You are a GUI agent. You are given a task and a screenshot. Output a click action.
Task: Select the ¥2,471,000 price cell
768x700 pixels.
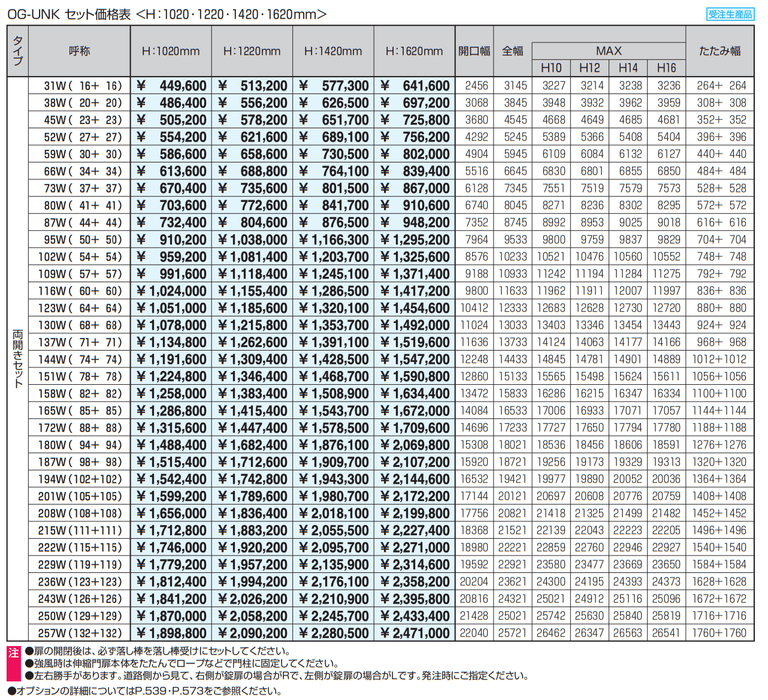coord(415,633)
